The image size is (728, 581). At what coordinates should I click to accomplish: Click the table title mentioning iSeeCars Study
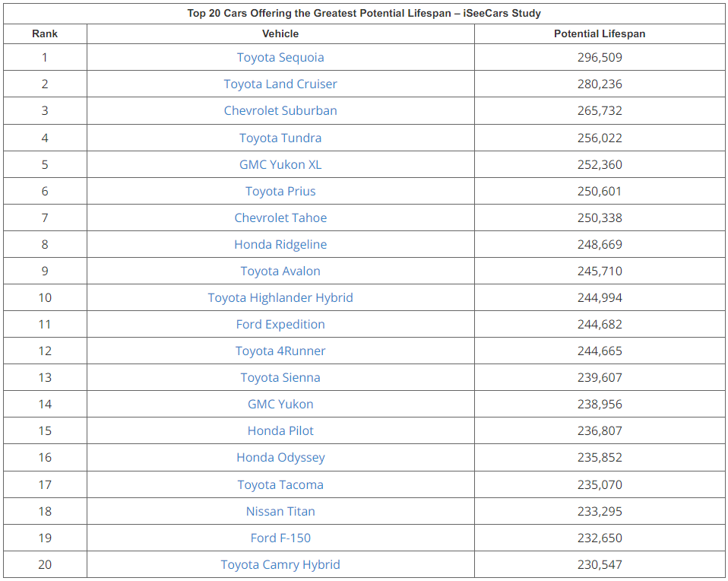[x=364, y=13]
